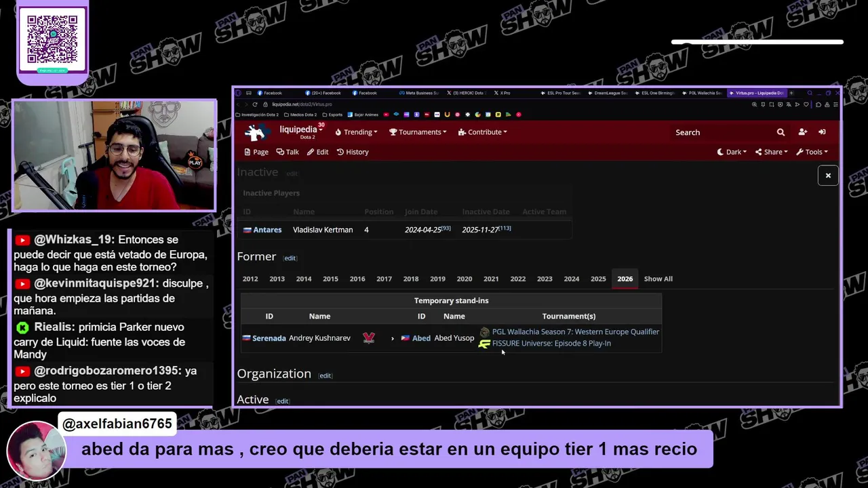Click the flag beside Antares
This screenshot has height=488, width=868.
pos(247,230)
